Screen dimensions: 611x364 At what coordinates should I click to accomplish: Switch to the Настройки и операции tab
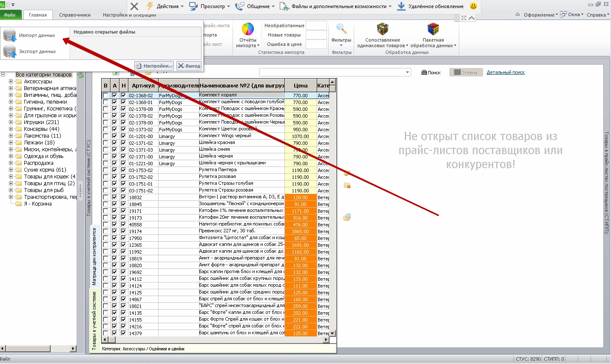coord(129,15)
